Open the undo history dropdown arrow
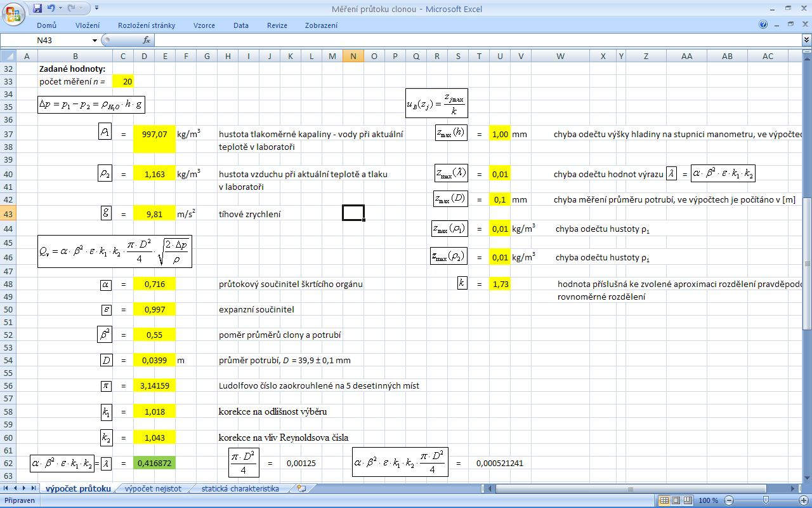812x508 pixels. (x=60, y=8)
